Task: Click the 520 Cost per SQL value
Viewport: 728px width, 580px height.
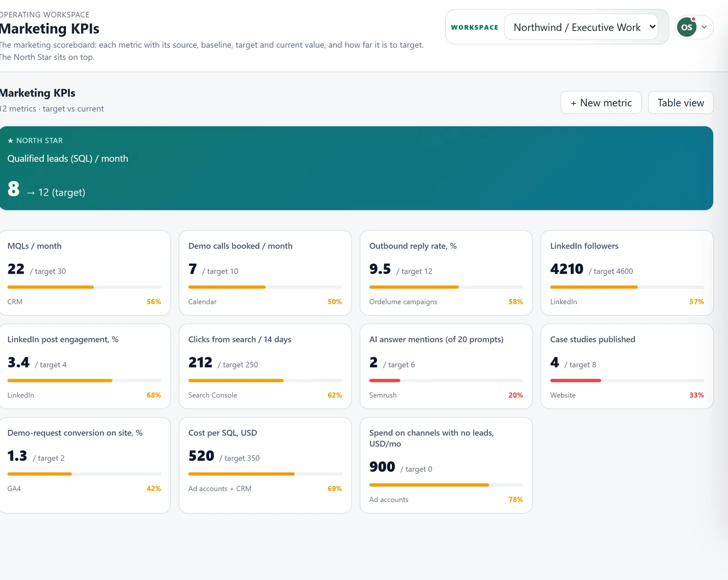Action: [x=201, y=456]
